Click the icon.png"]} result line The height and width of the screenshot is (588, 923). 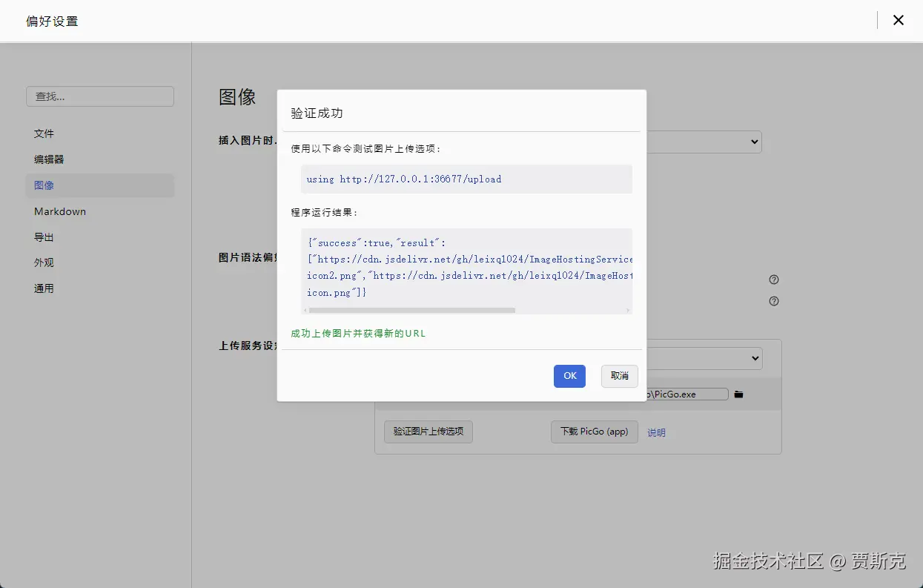coord(337,292)
